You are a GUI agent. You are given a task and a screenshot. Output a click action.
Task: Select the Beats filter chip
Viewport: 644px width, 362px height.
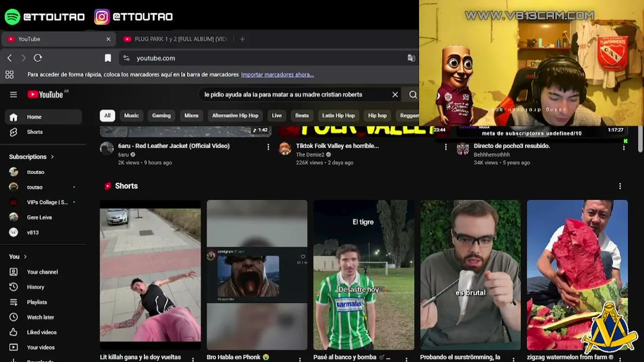coord(302,116)
